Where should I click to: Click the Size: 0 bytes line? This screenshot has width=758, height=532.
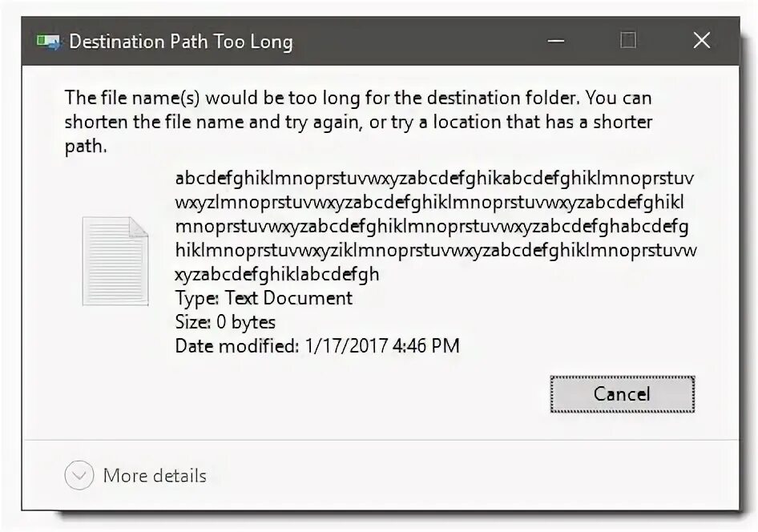(x=225, y=322)
